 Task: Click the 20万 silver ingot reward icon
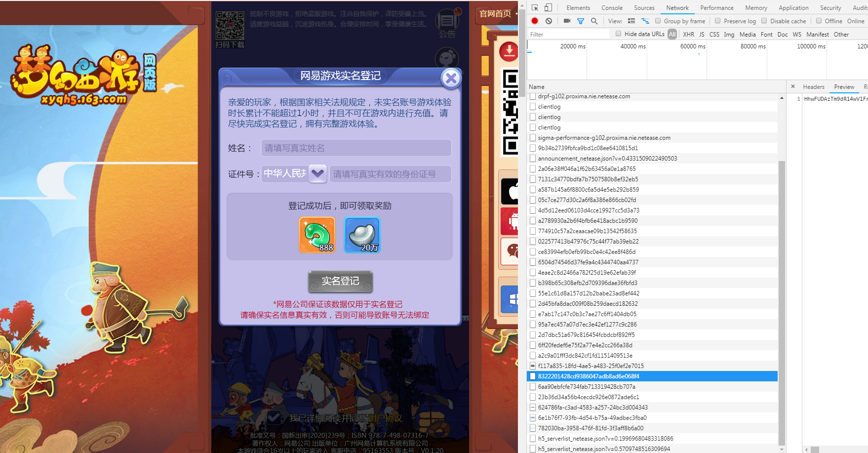pos(362,235)
